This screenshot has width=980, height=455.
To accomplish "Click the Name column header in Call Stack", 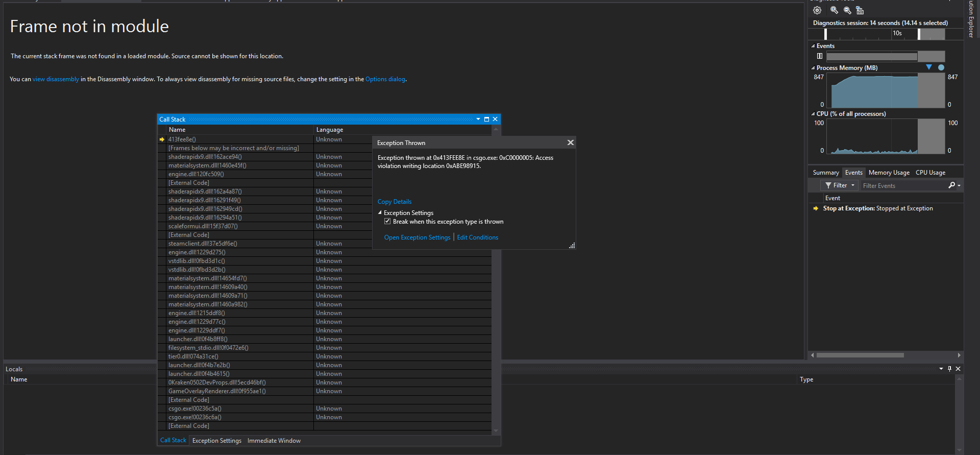I will [240, 130].
